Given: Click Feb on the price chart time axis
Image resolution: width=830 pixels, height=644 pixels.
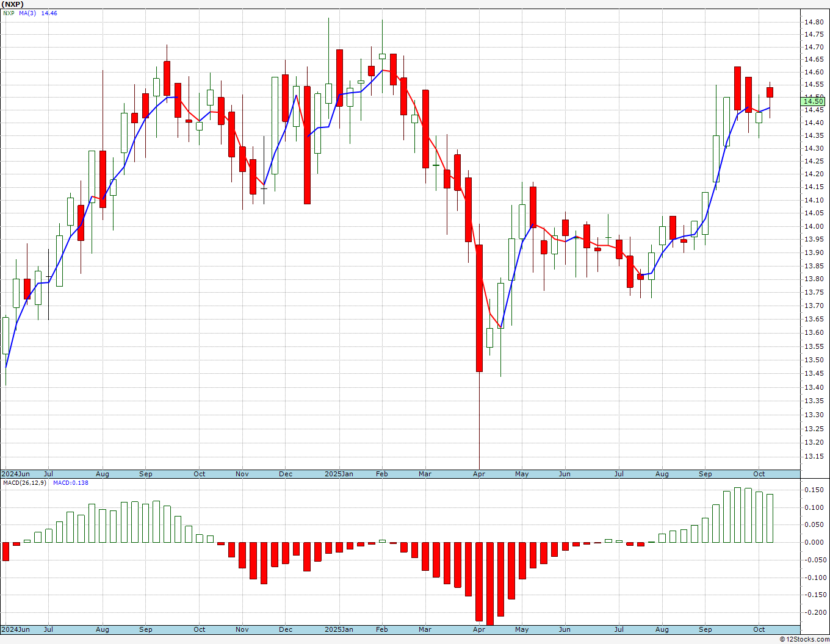Looking at the screenshot, I should 381,474.
